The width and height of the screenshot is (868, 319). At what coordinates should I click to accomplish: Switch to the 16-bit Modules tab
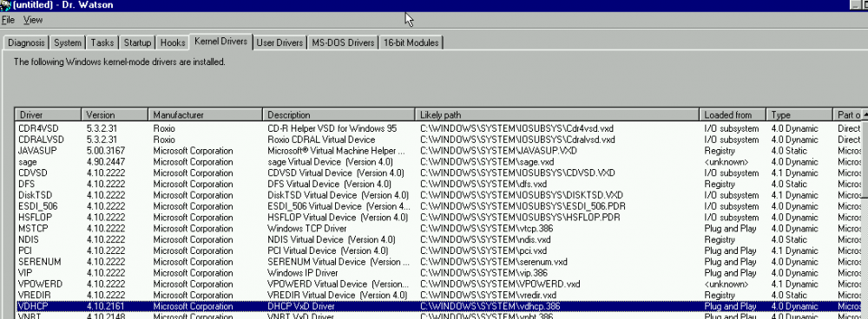[411, 42]
